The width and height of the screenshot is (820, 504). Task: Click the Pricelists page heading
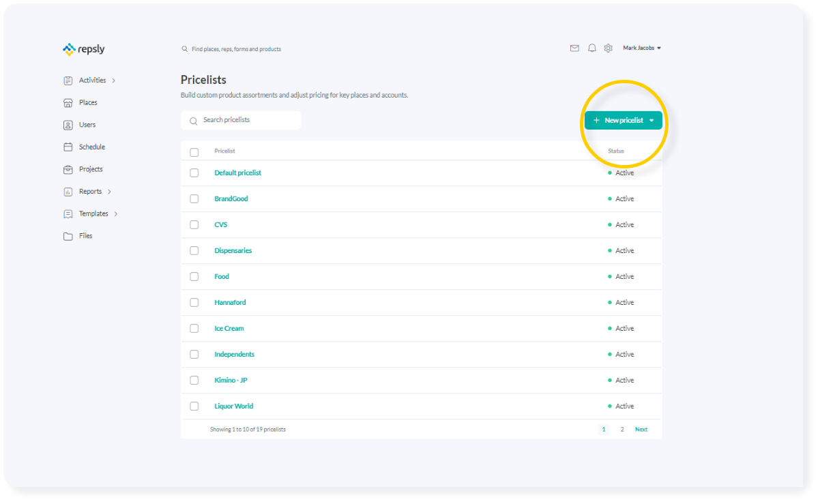[x=203, y=80]
